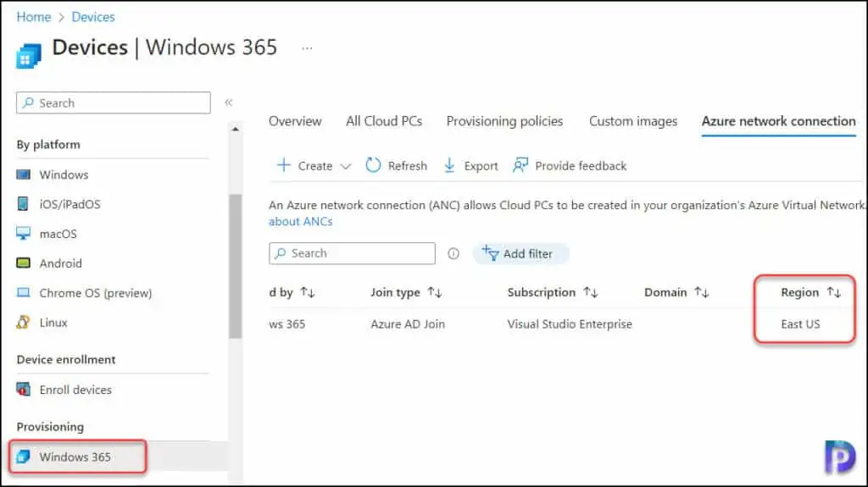The height and width of the screenshot is (487, 868).
Task: Click the Add filter funnel icon
Action: coord(490,253)
